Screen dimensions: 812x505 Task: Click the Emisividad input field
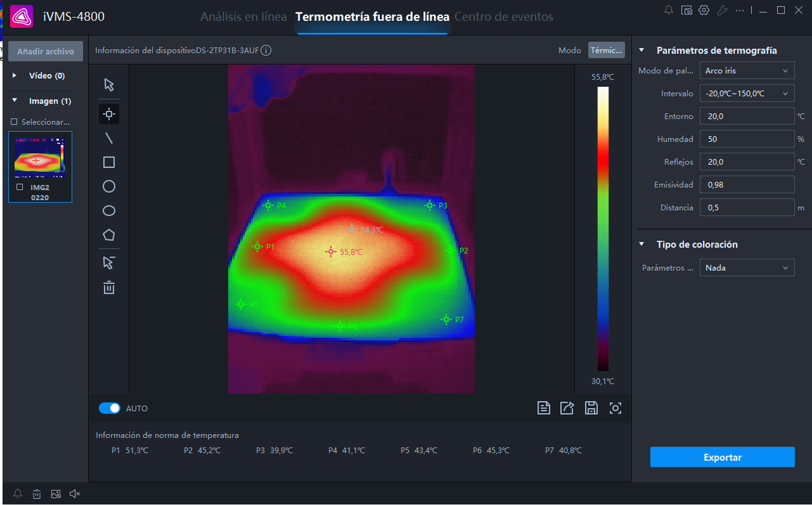[x=747, y=185]
